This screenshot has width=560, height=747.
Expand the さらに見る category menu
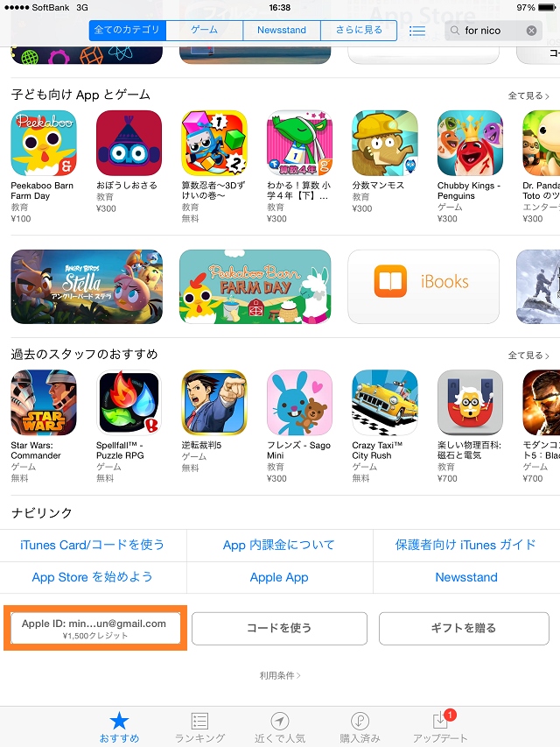359,31
